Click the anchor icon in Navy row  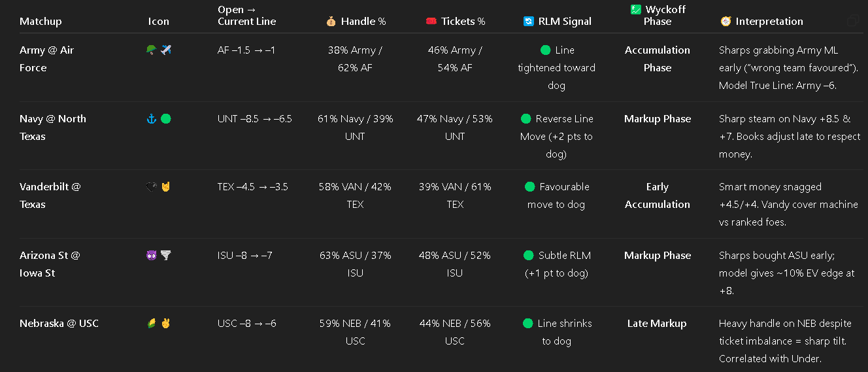[x=152, y=119]
